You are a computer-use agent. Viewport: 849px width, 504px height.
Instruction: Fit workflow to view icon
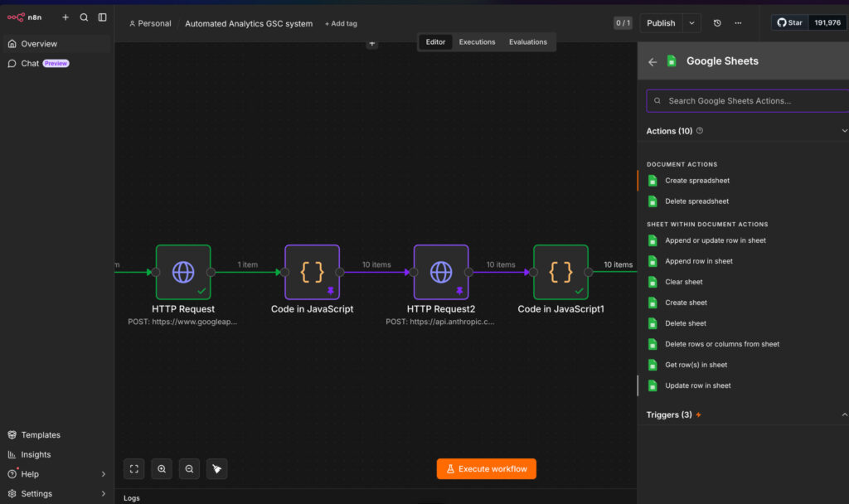(133, 469)
